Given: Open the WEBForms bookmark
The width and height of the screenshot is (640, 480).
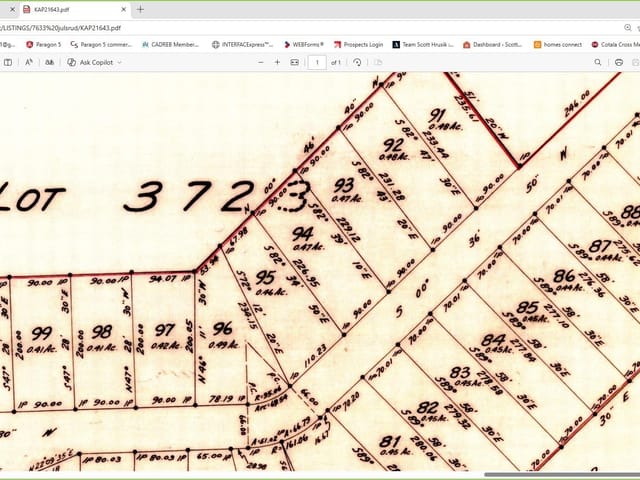Looking at the screenshot, I should pyautogui.click(x=304, y=44).
